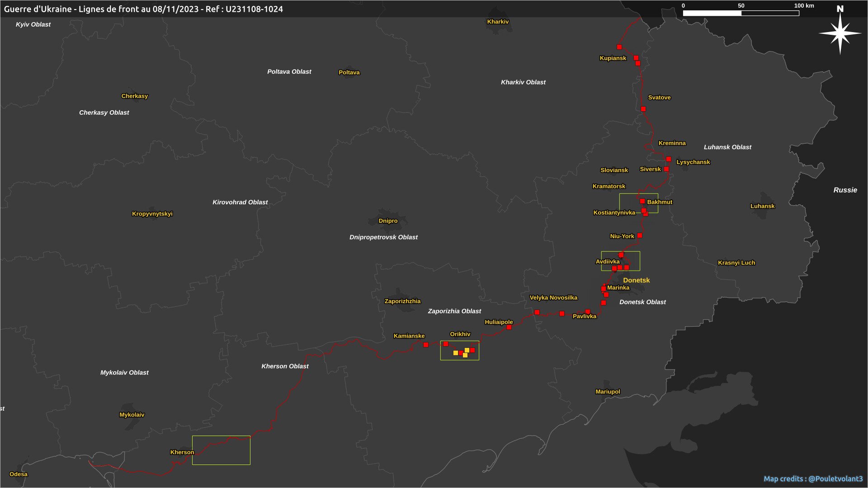
Task: Click the Donetsk city label
Action: click(637, 280)
